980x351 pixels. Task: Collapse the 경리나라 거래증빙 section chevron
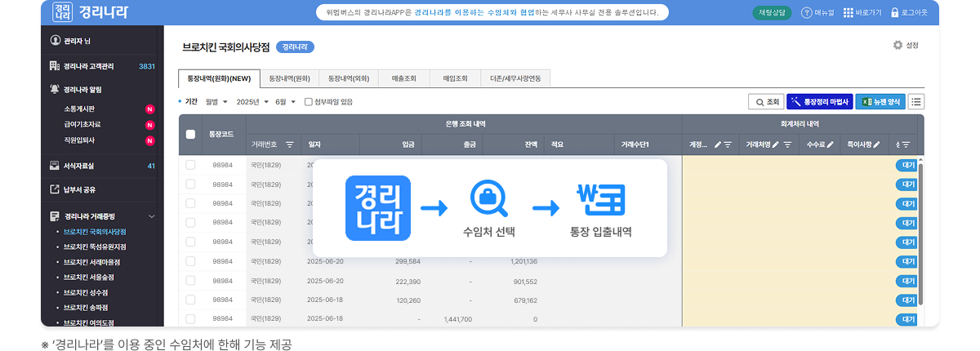tap(151, 216)
